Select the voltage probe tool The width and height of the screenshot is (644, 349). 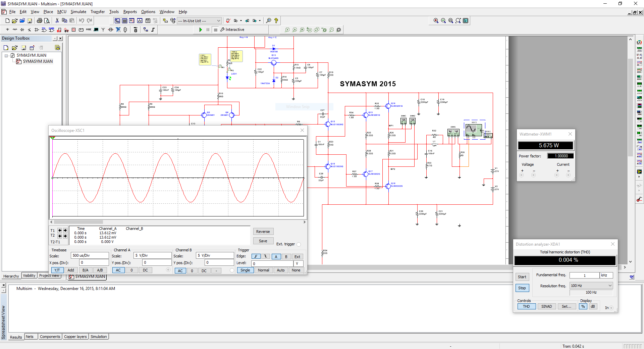pyautogui.click(x=287, y=30)
